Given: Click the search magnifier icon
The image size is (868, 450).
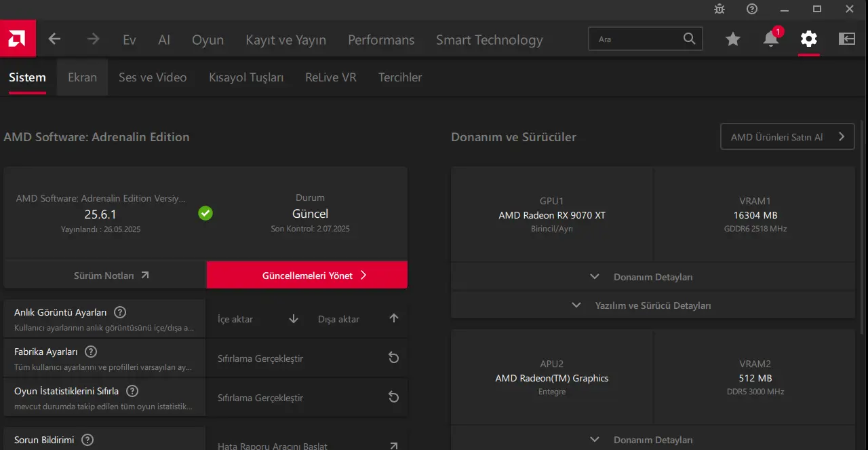Looking at the screenshot, I should coord(689,39).
